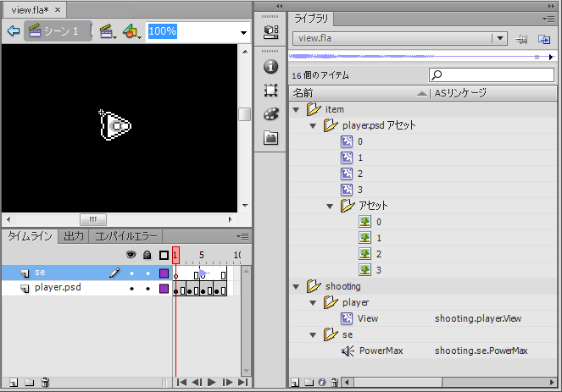Viewport: 562px width, 392px height.
Task: Open the Edit Symbols icon menu
Action: pos(131,31)
